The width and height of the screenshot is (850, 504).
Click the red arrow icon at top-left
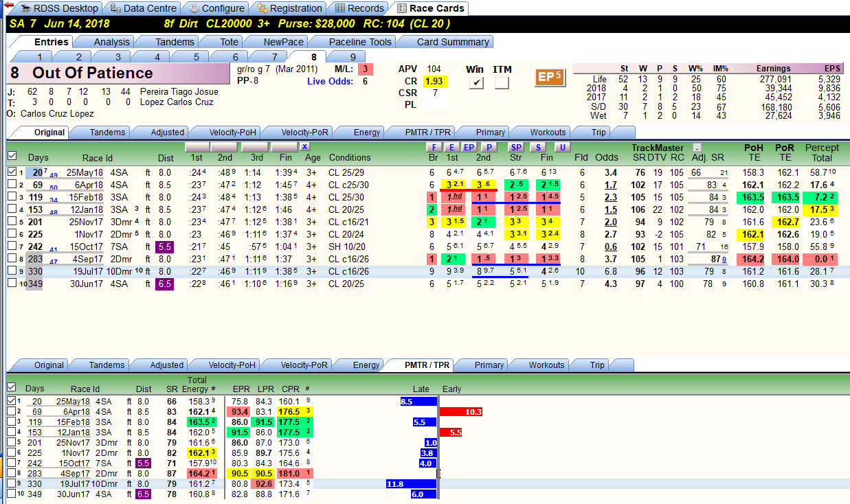pos(9,5)
